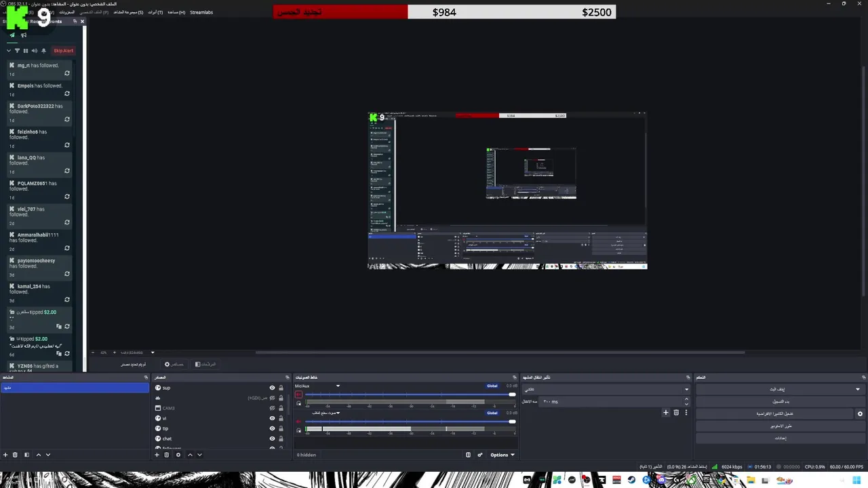Click Studio Mode button in Controls
Viewport: 868px width, 488px height.
coord(781,426)
